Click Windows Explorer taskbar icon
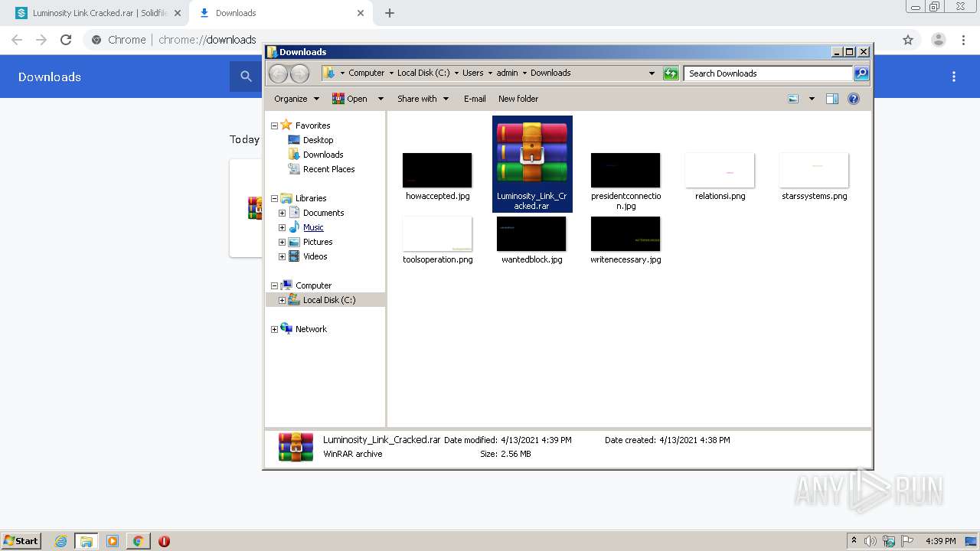 click(x=87, y=541)
